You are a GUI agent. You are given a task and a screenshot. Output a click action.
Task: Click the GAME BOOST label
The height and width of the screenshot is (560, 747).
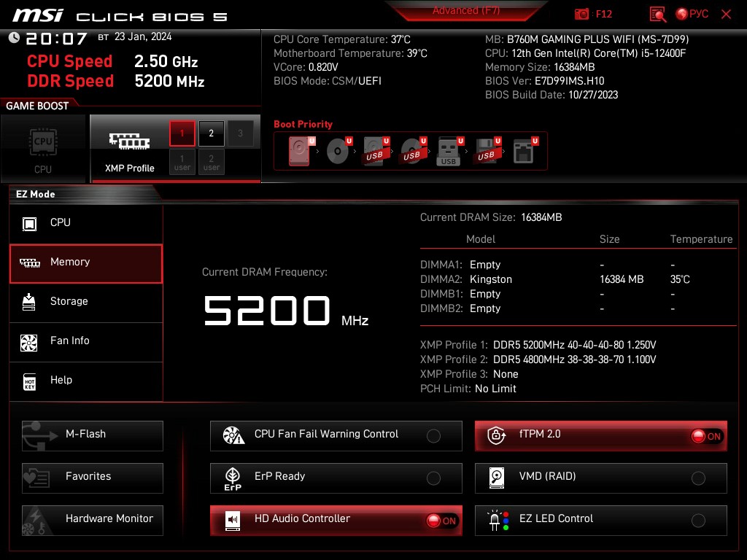coord(37,106)
